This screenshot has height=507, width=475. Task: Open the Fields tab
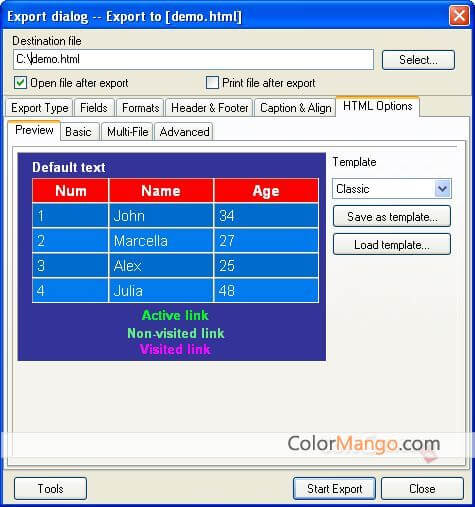(94, 108)
